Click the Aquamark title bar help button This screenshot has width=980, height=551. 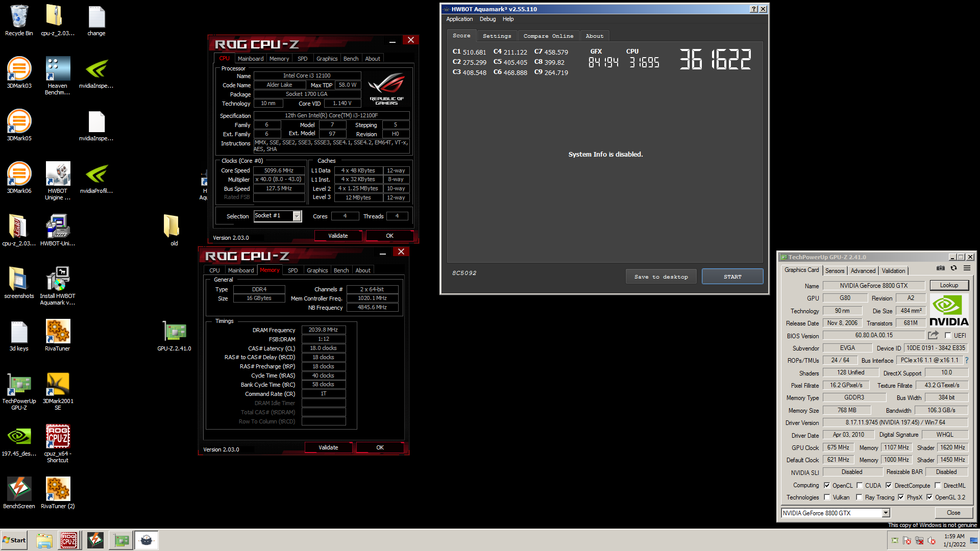[754, 9]
